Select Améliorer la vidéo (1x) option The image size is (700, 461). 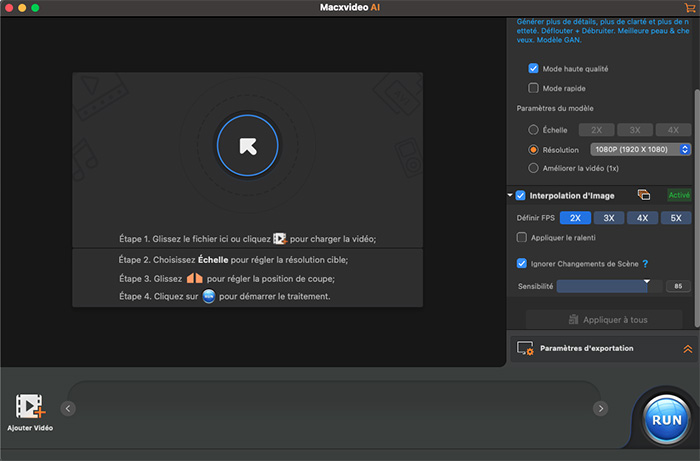pos(533,168)
